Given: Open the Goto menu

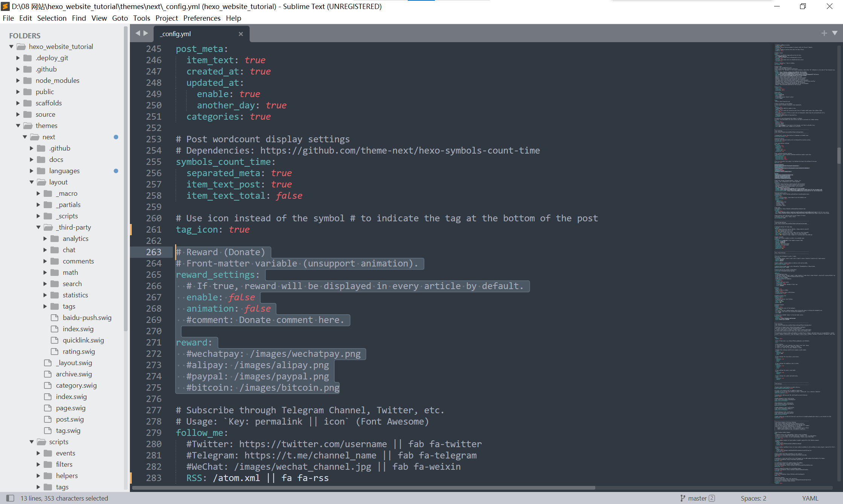Looking at the screenshot, I should (120, 18).
